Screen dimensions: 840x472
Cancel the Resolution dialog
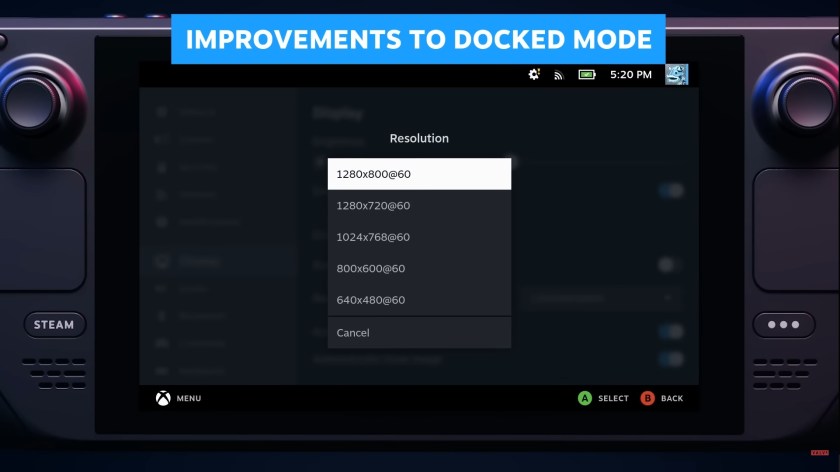click(x=419, y=333)
